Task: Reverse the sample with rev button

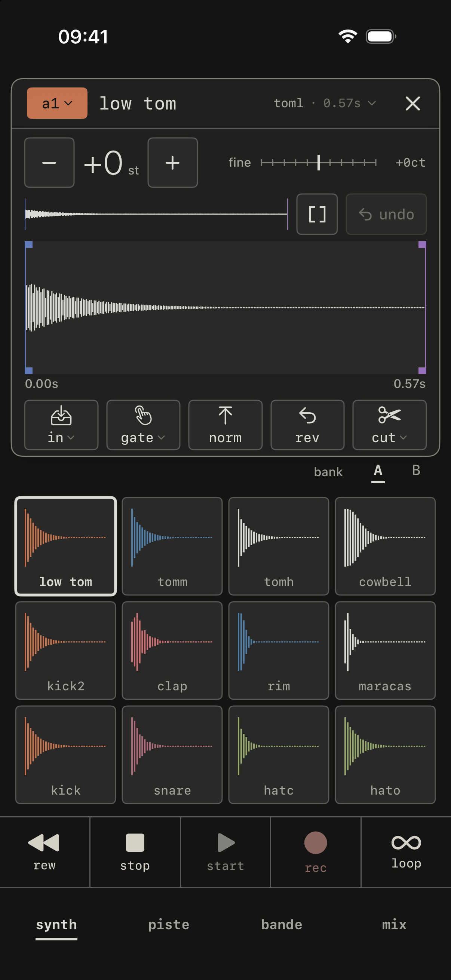Action: click(x=307, y=425)
